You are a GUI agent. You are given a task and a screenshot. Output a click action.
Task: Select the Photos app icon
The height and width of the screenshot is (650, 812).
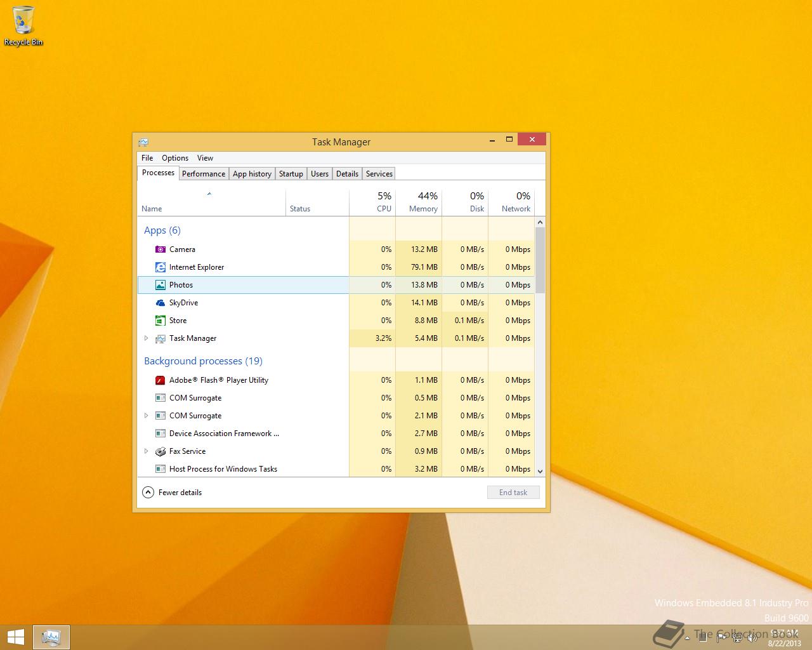(160, 285)
